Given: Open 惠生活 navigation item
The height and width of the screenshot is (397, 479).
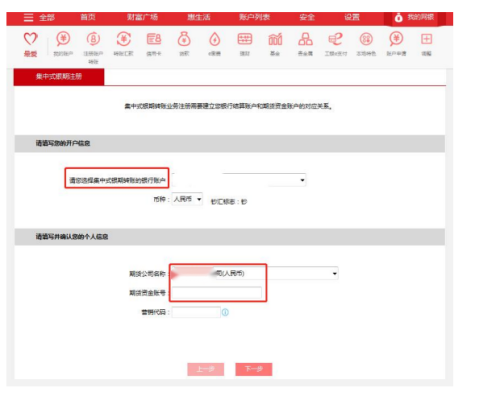Looking at the screenshot, I should [x=199, y=17].
